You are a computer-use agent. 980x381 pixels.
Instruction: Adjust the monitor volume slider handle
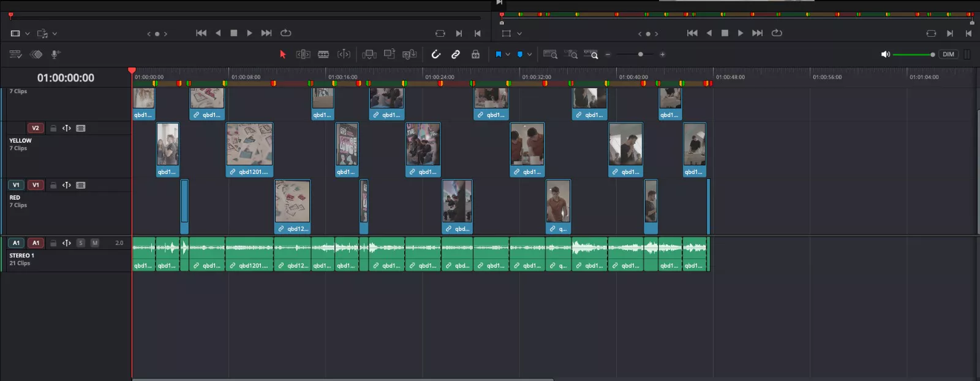click(932, 55)
